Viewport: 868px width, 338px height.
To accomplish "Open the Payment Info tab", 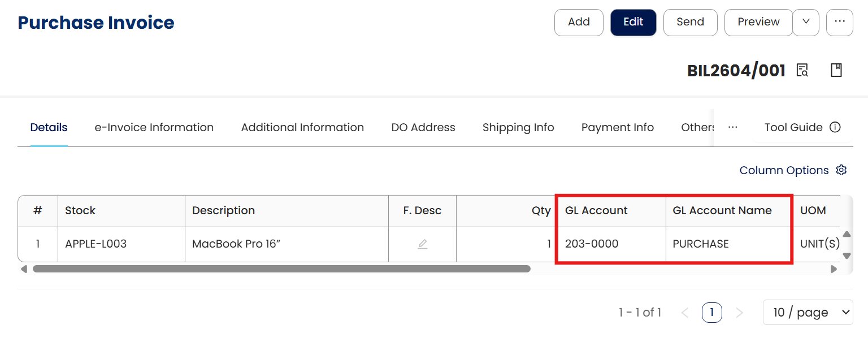I will pos(617,127).
